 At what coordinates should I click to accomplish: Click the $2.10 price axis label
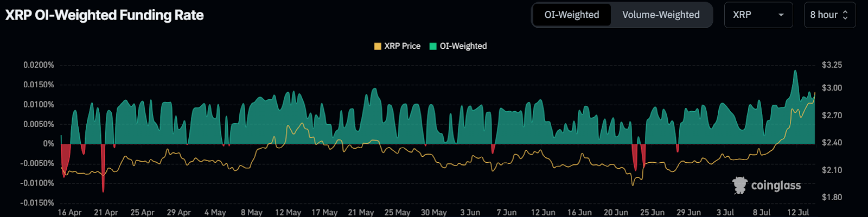click(x=832, y=170)
